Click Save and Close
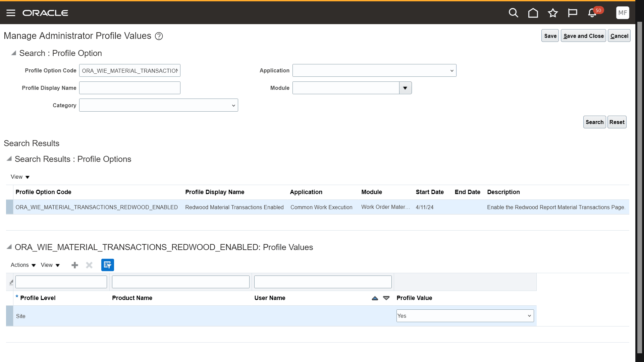The width and height of the screenshot is (644, 362). click(x=583, y=36)
